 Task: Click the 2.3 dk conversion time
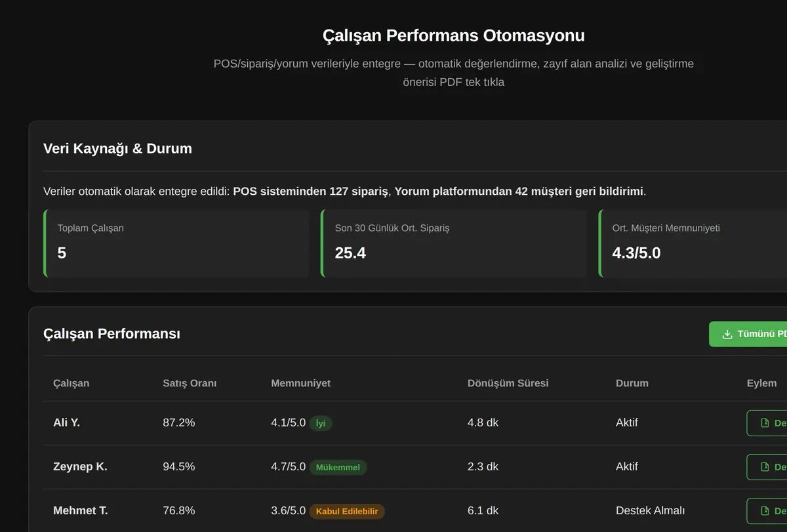(483, 467)
